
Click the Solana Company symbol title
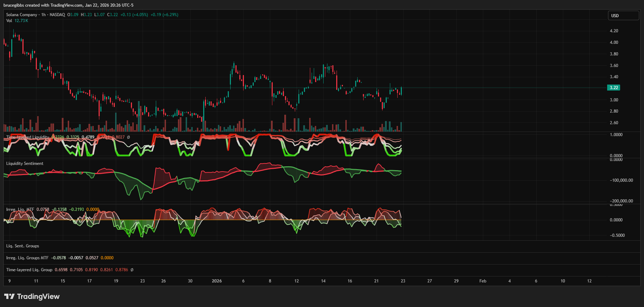21,15
